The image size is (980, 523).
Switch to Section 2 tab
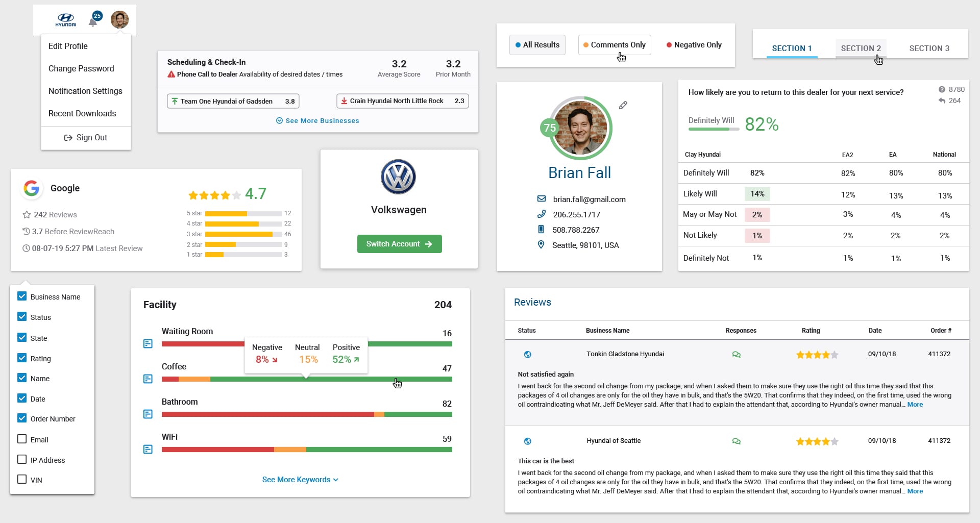coord(861,48)
